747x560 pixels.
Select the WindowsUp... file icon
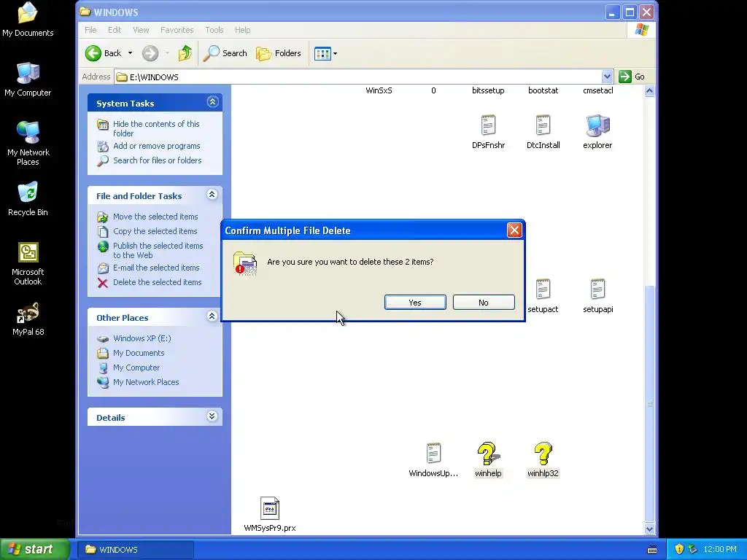(433, 453)
